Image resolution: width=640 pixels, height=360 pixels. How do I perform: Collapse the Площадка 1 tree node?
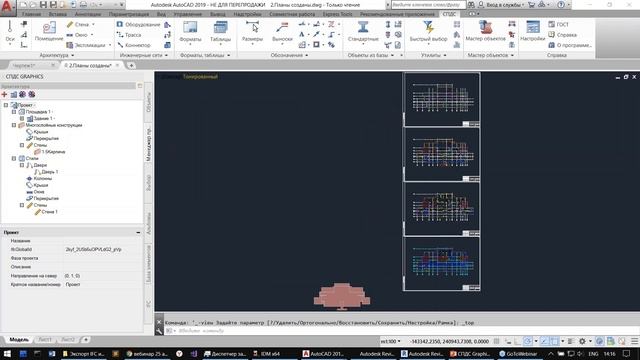[14, 111]
